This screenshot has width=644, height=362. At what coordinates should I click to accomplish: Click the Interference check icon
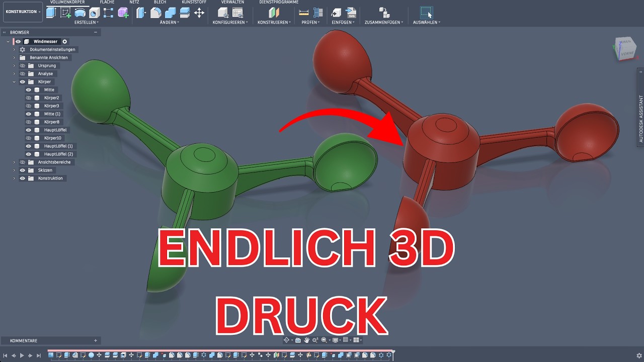(x=318, y=13)
